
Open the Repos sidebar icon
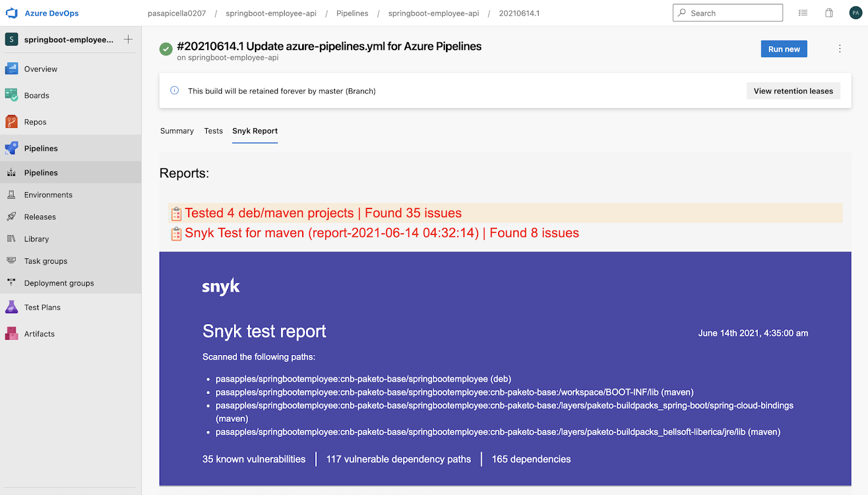pyautogui.click(x=11, y=122)
